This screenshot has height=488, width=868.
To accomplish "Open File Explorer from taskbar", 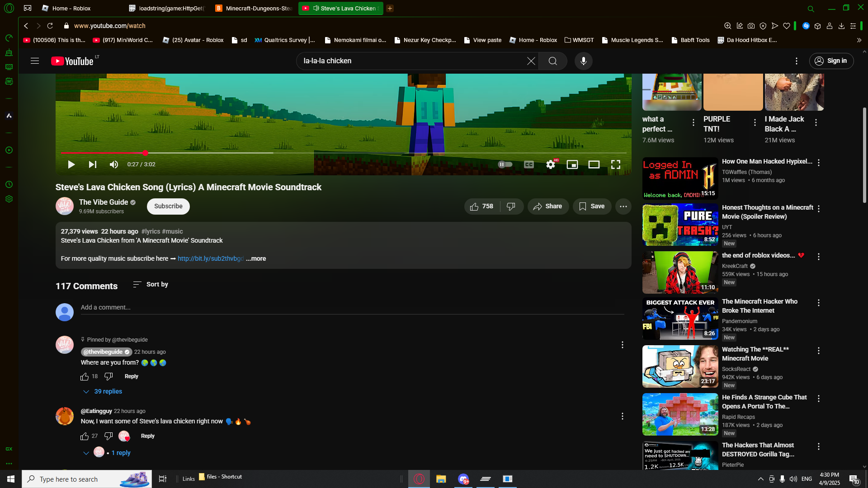I will [441, 479].
